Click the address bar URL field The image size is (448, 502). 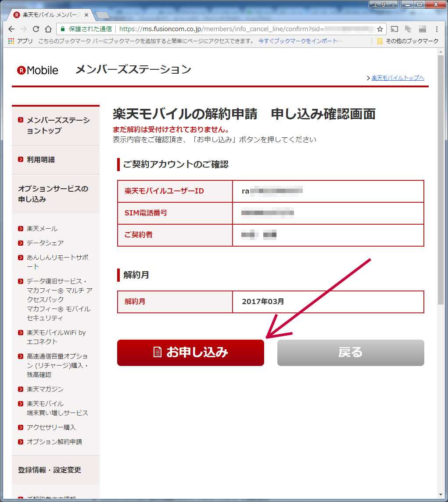[219, 29]
